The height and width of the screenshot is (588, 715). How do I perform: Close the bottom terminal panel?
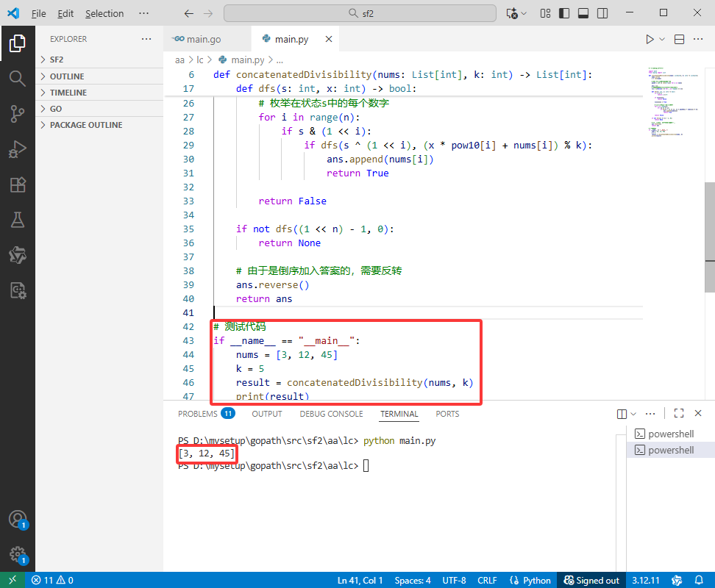698,413
